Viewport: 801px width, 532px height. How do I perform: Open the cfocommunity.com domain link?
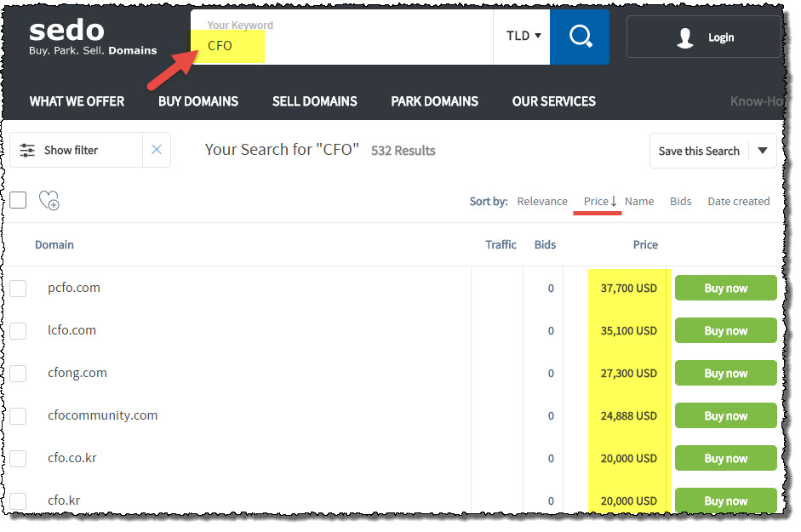tap(103, 415)
